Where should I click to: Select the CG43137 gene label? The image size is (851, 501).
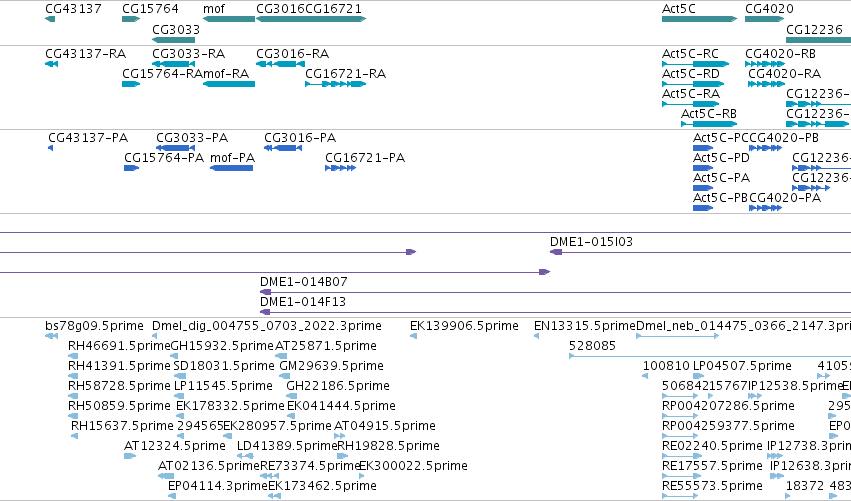pyautogui.click(x=73, y=9)
